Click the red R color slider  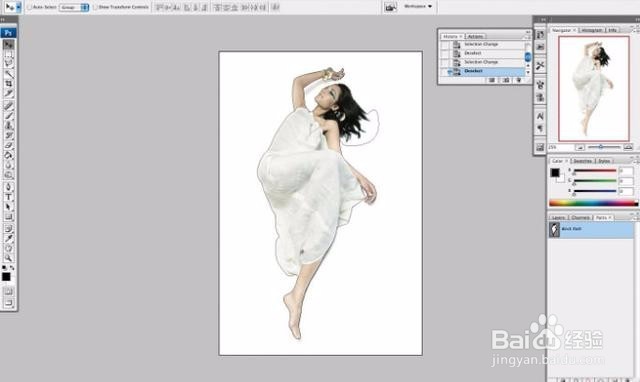(595, 171)
